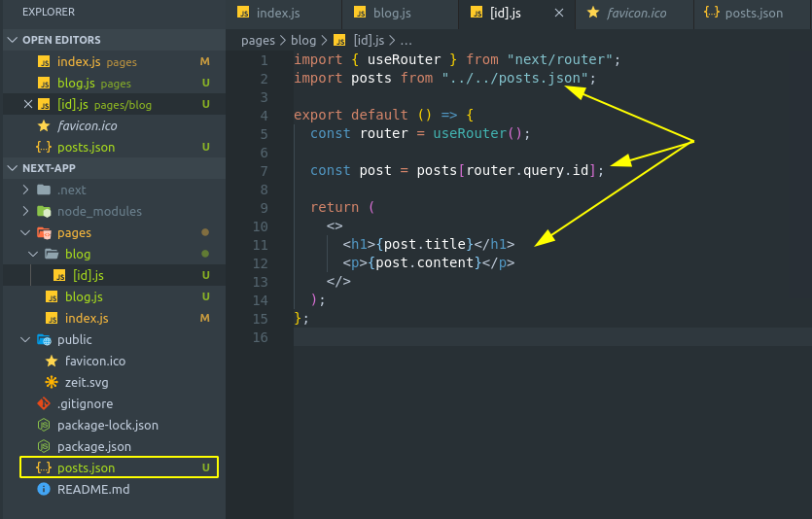Click line number 11 in the gutter

point(260,245)
